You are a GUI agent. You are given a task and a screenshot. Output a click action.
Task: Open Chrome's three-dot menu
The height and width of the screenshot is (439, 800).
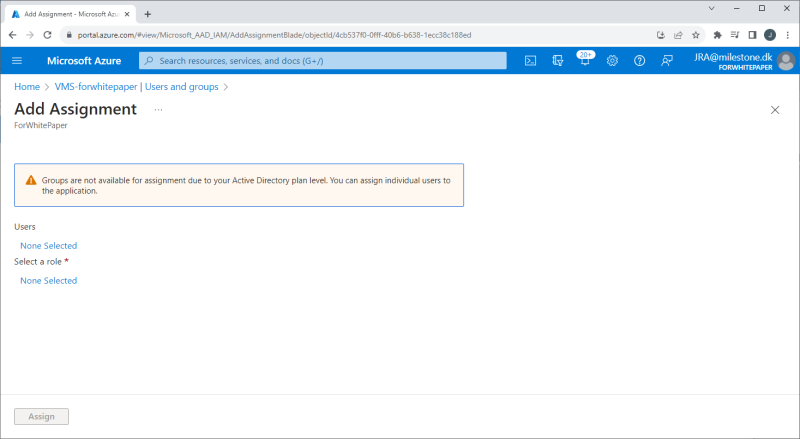coord(787,34)
